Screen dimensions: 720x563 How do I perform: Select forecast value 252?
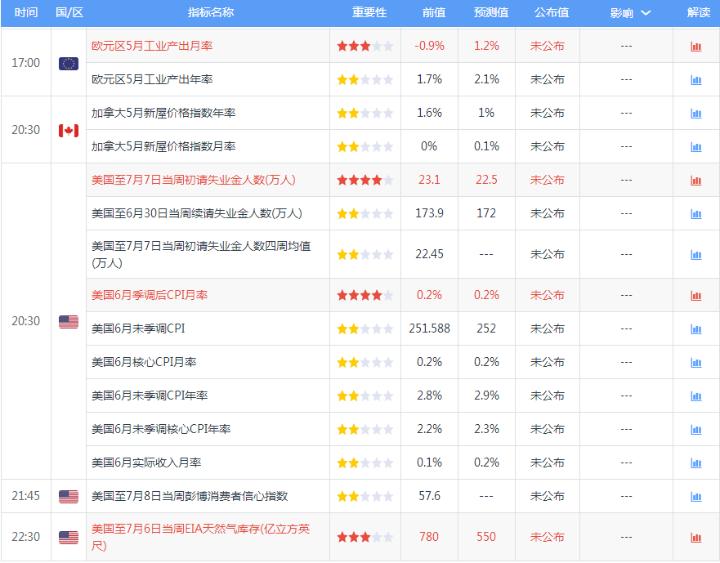[486, 329]
